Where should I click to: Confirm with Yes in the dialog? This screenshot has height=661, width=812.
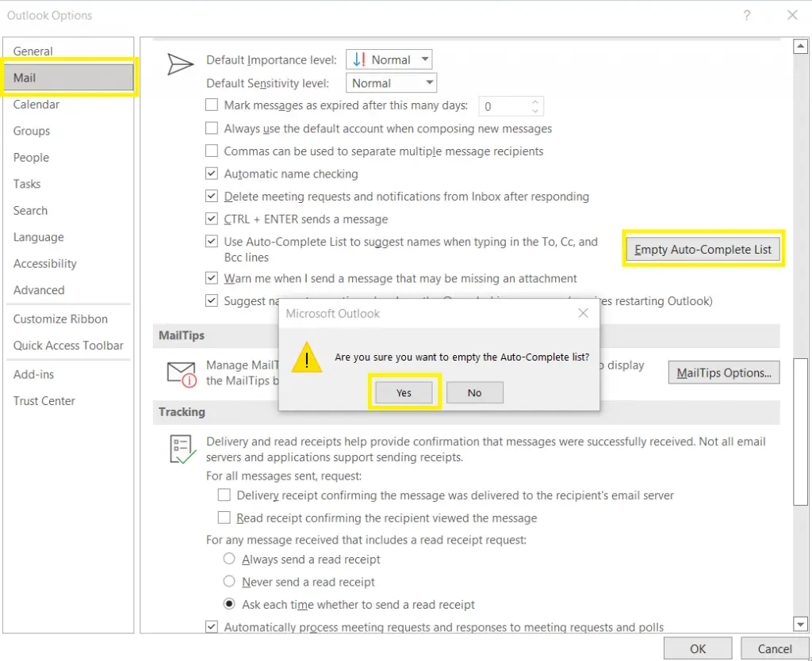pos(404,393)
